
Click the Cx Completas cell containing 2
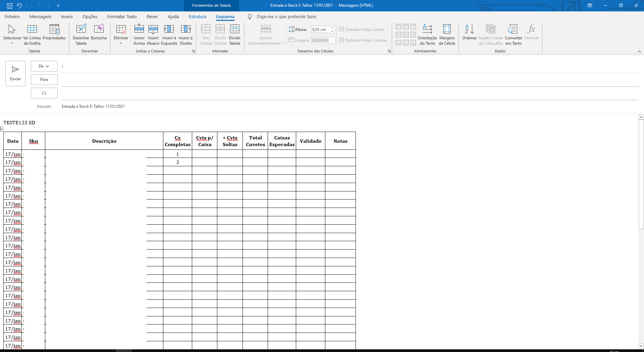click(x=177, y=162)
